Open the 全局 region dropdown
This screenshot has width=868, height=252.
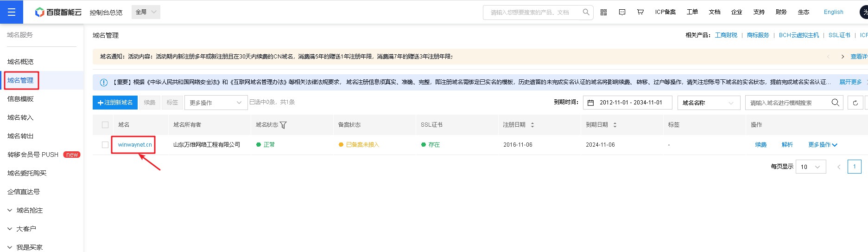146,12
